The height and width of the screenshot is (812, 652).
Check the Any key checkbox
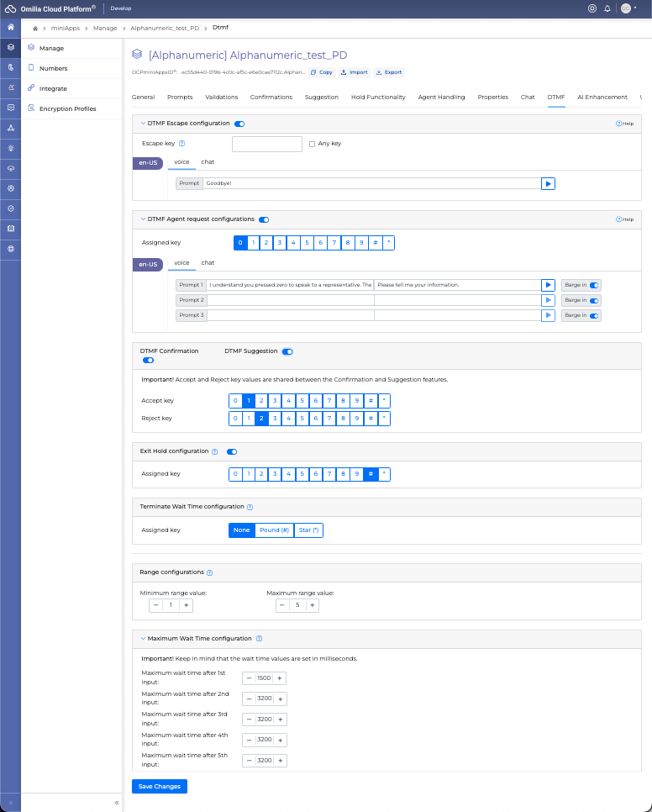(313, 144)
